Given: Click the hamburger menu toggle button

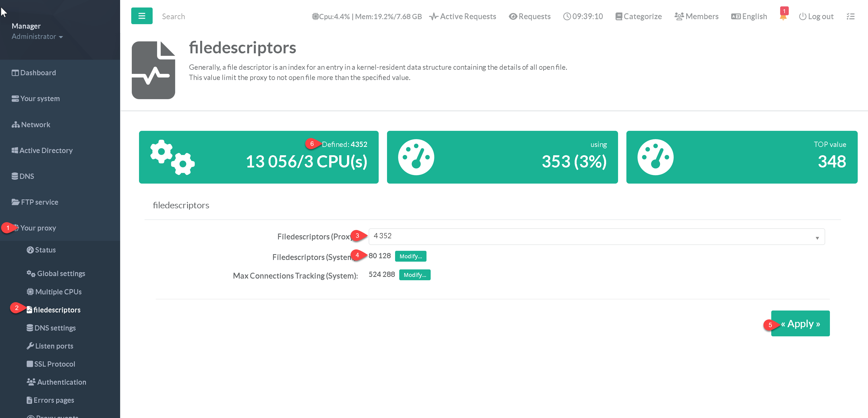Looking at the screenshot, I should click(142, 16).
